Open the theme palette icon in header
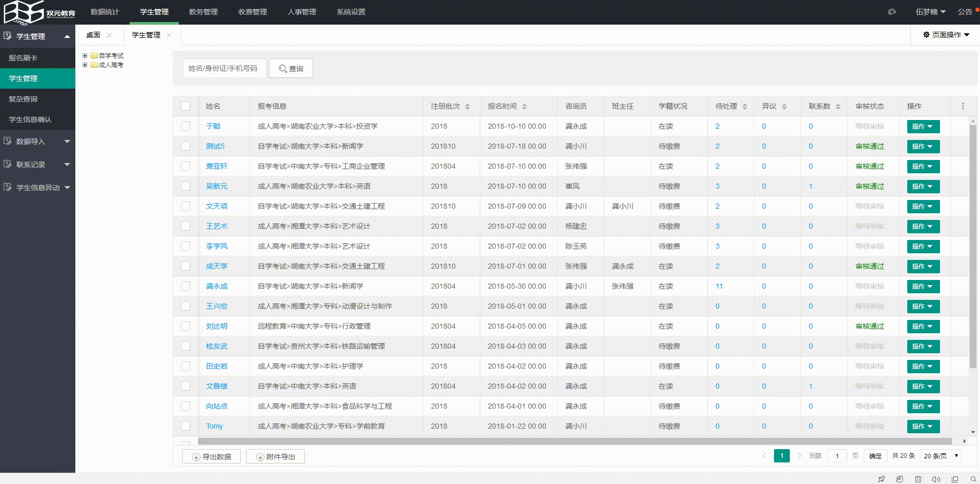 (x=892, y=12)
